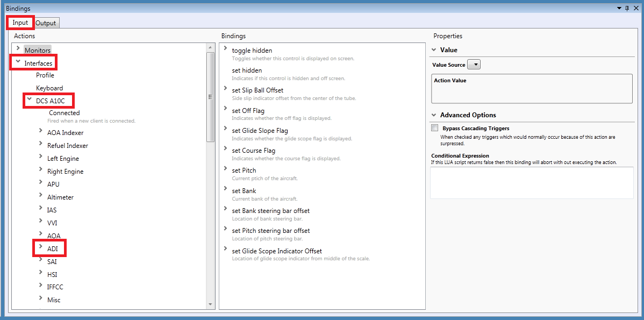644x320 pixels.
Task: Expand the HSI node arrow
Action: click(x=41, y=272)
